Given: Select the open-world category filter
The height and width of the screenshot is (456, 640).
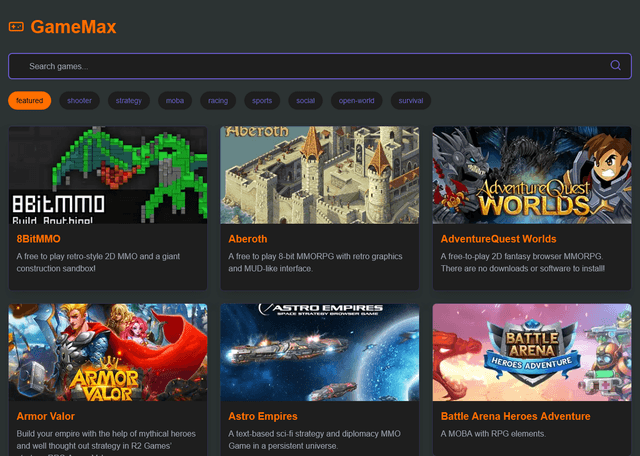Looking at the screenshot, I should point(356,100).
